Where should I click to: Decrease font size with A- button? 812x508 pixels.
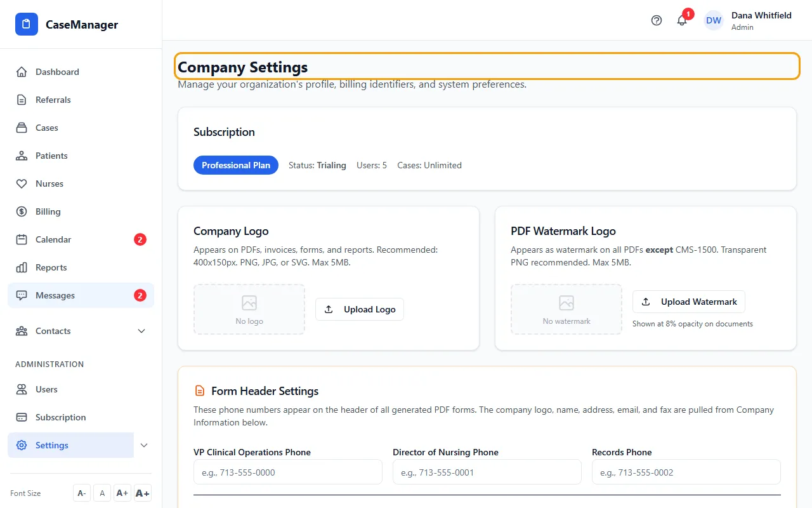[82, 493]
